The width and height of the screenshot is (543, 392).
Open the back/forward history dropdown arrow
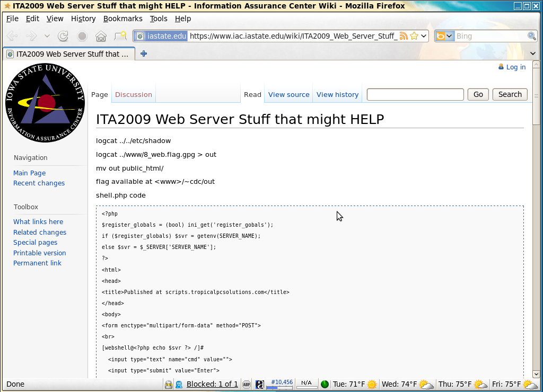point(47,36)
